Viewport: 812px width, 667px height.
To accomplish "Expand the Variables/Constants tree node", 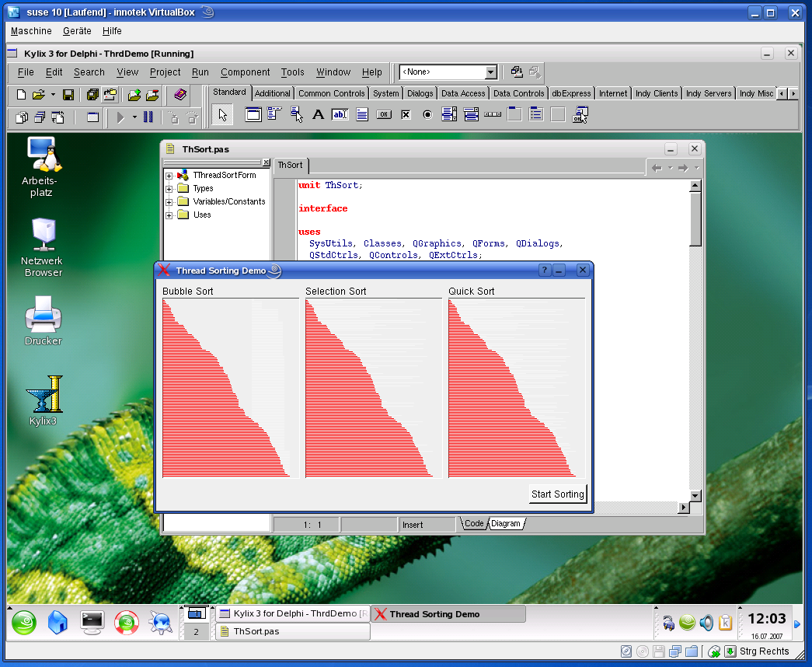I will pyautogui.click(x=169, y=202).
